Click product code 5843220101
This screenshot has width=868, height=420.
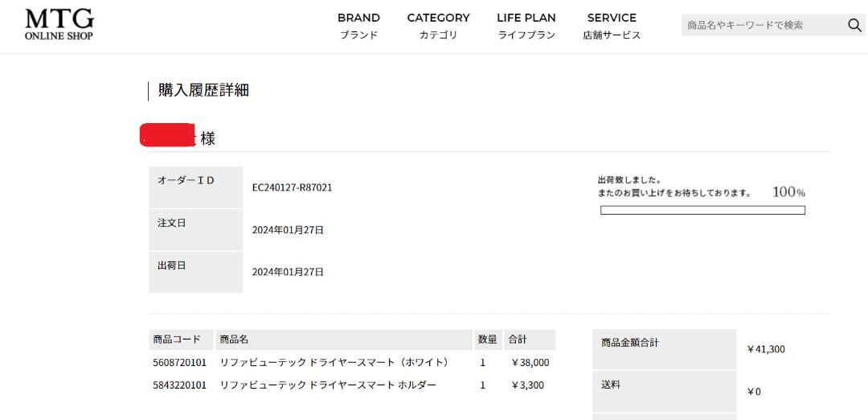coord(179,385)
